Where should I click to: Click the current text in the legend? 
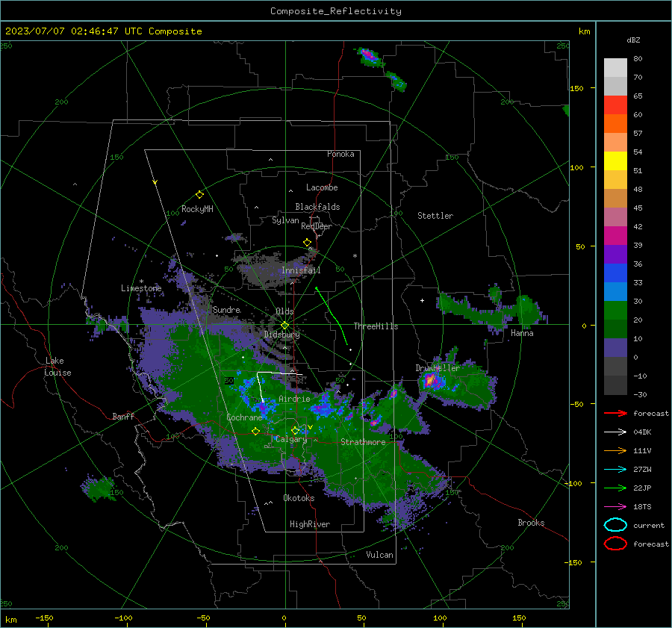pyautogui.click(x=648, y=525)
